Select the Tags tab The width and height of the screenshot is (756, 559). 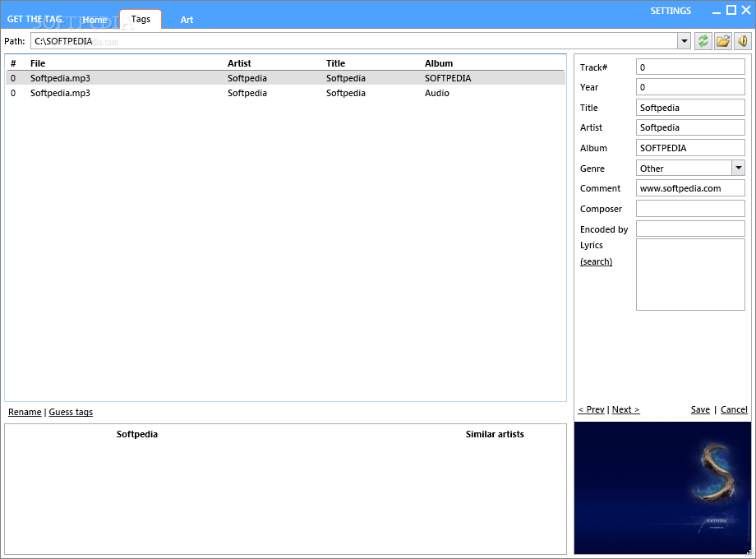(x=141, y=19)
